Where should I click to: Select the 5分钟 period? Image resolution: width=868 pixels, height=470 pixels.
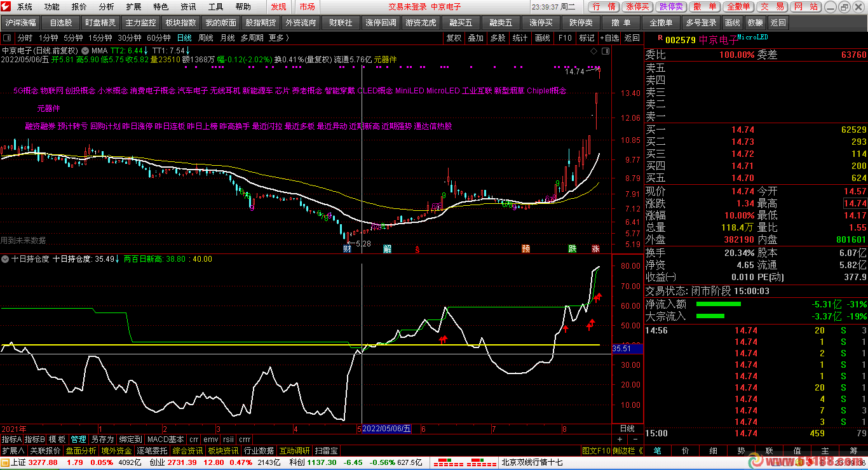[73, 38]
